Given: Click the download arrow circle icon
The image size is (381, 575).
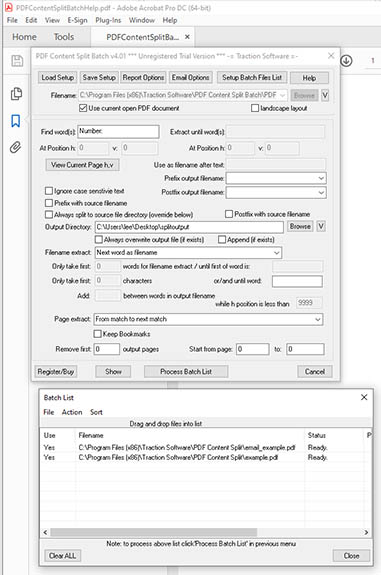Looking at the screenshot, I should [346, 61].
